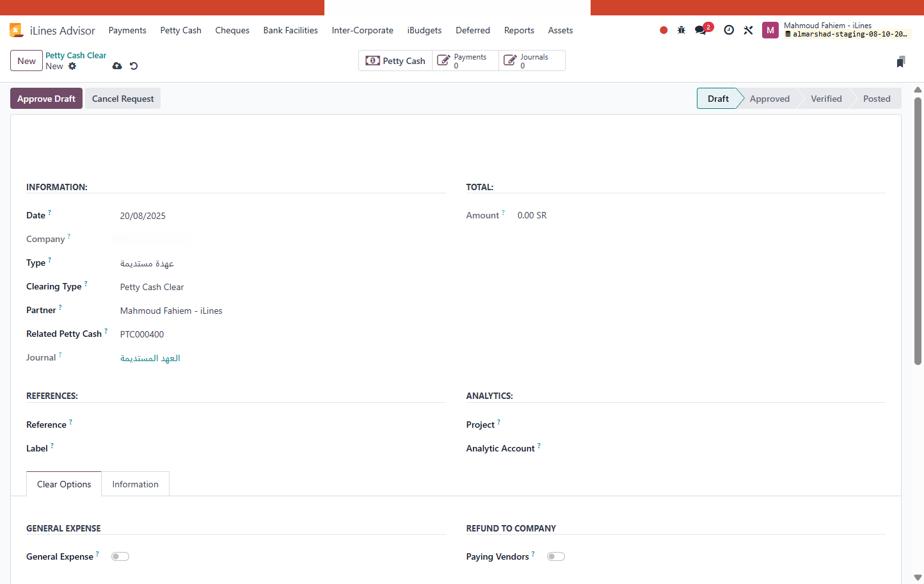Select the Approved status stage
The image size is (924, 584).
coord(770,99)
